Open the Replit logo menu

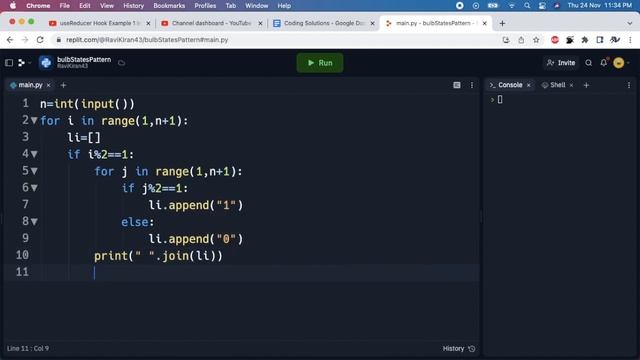(22, 63)
